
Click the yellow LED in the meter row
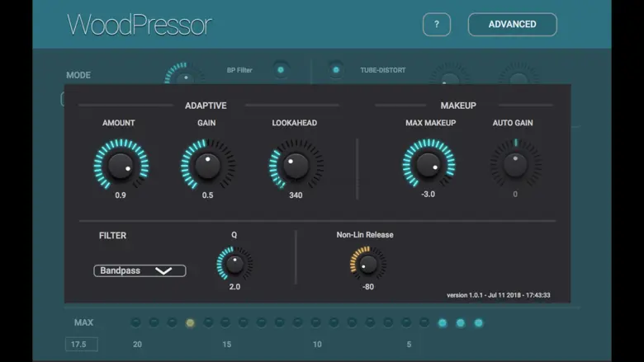pyautogui.click(x=190, y=323)
